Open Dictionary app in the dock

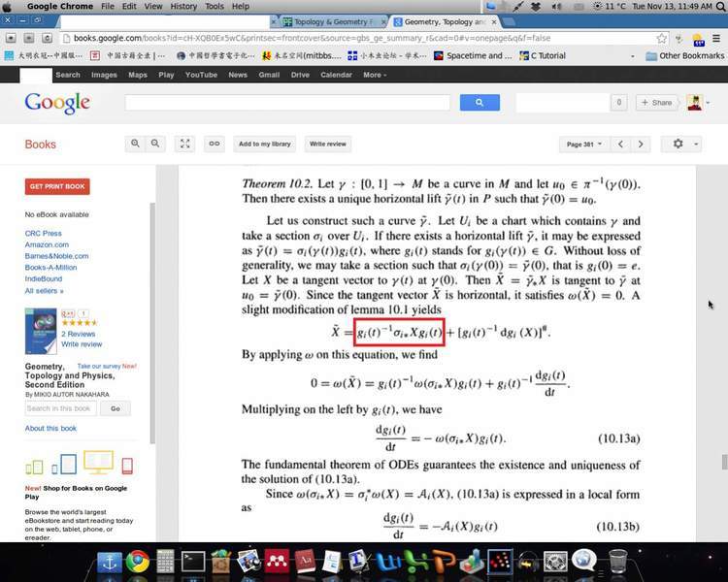305,562
